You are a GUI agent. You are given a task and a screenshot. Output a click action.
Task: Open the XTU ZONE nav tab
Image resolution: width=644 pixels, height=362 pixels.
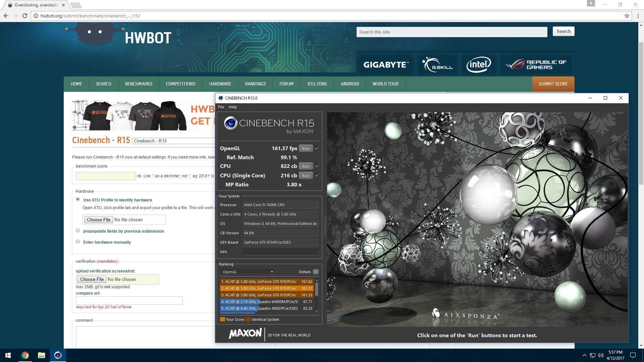(x=317, y=84)
